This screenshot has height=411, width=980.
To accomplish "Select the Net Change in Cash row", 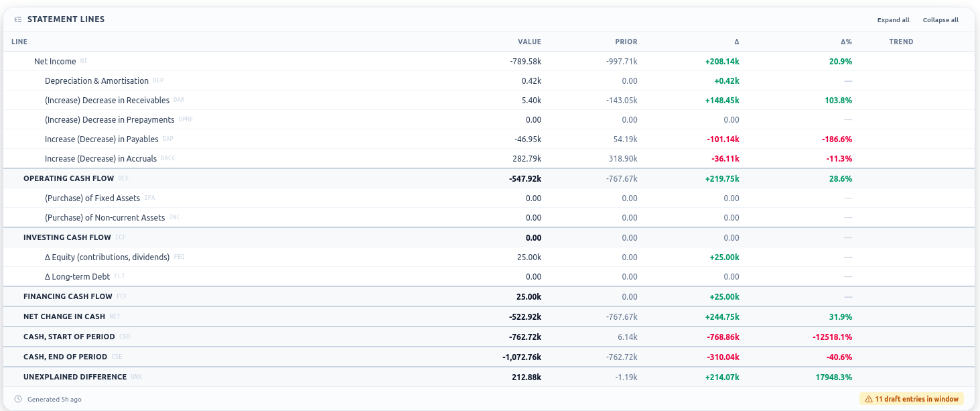I will pos(489,316).
